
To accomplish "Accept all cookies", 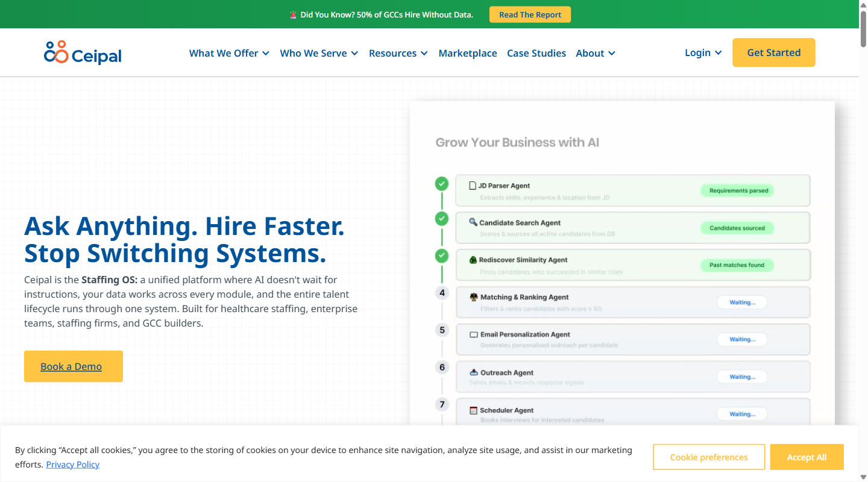I will click(807, 457).
